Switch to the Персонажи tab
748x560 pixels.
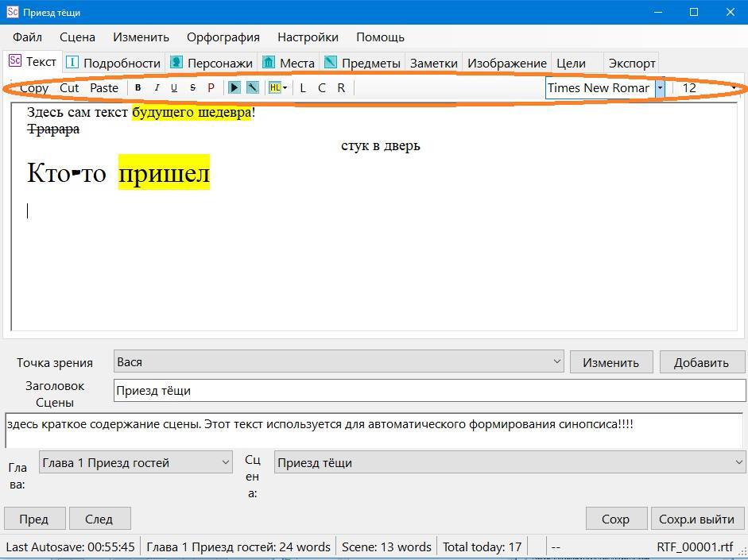coord(211,63)
